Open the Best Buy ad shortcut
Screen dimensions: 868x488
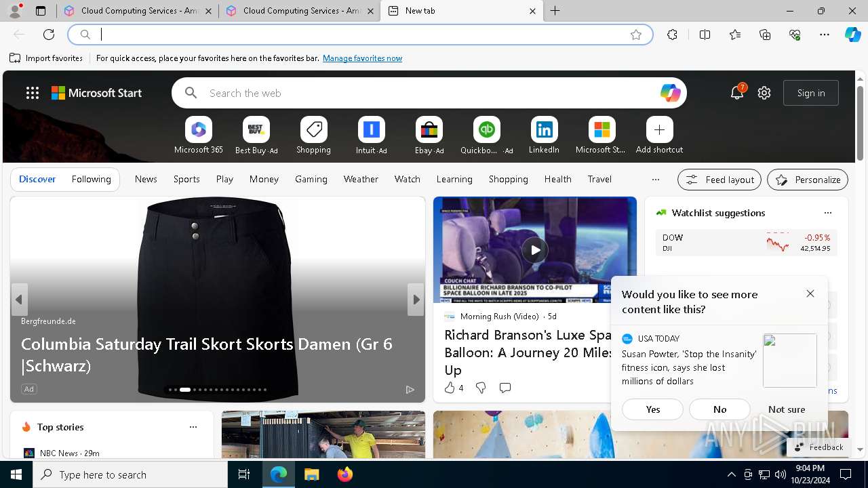pyautogui.click(x=256, y=136)
